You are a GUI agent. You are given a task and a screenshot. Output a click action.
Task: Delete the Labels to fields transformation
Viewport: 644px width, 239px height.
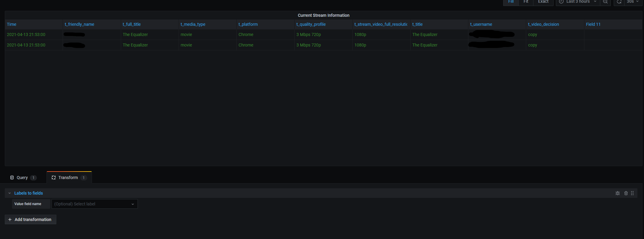(626, 193)
